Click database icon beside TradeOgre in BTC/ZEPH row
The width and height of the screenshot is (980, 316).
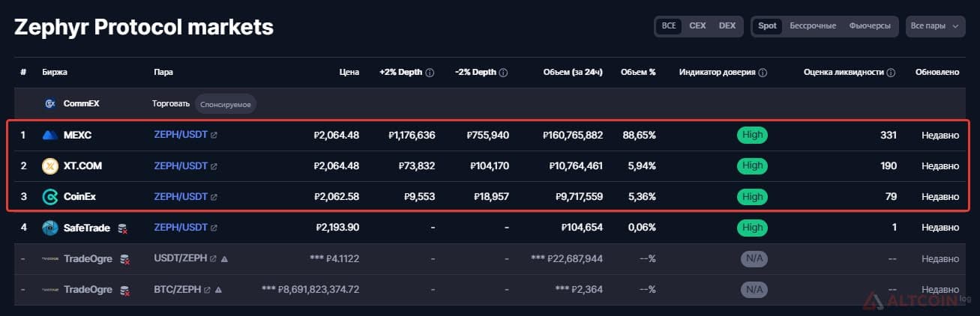pyautogui.click(x=125, y=290)
